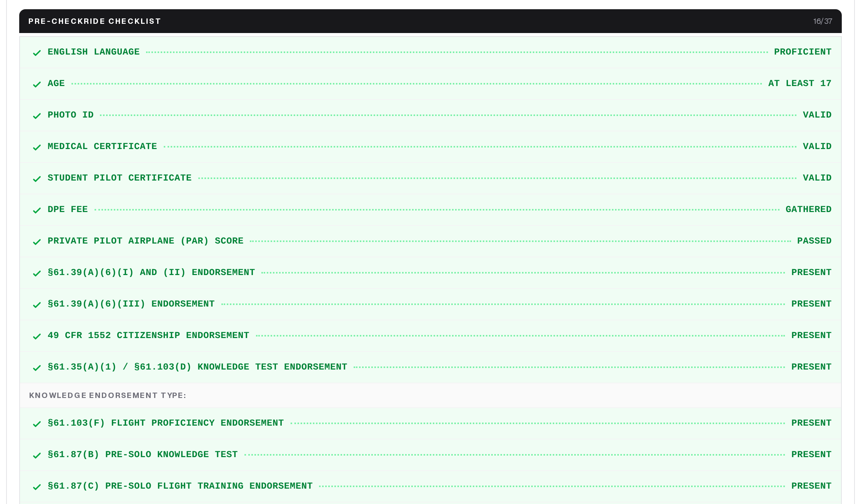Select the Knowledge Endorsement Type heading
The height and width of the screenshot is (504, 861).
tap(108, 395)
